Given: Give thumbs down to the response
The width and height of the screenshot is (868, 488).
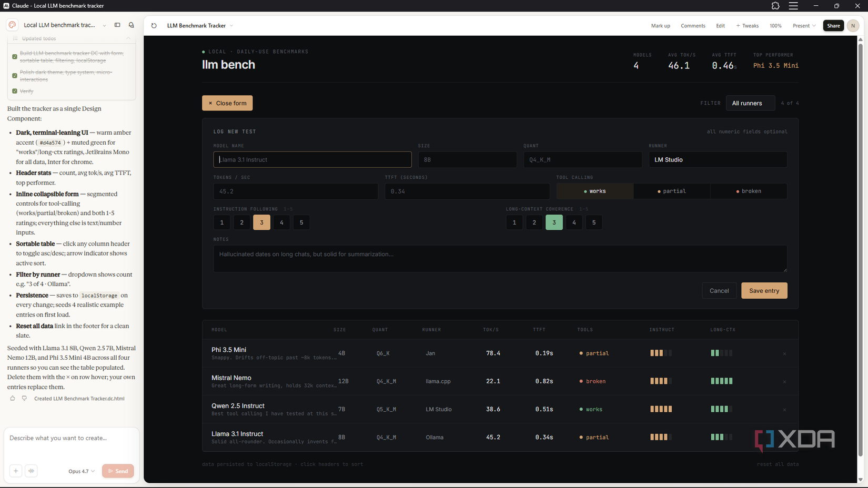Looking at the screenshot, I should 24,398.
